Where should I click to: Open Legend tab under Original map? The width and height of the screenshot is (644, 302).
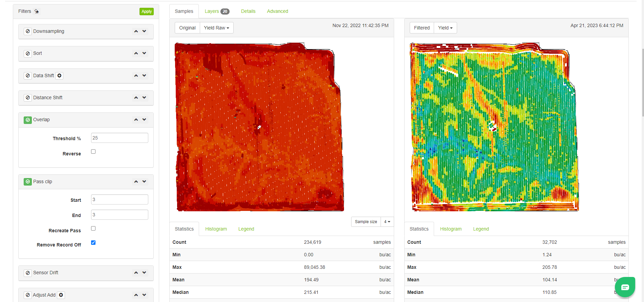246,229
